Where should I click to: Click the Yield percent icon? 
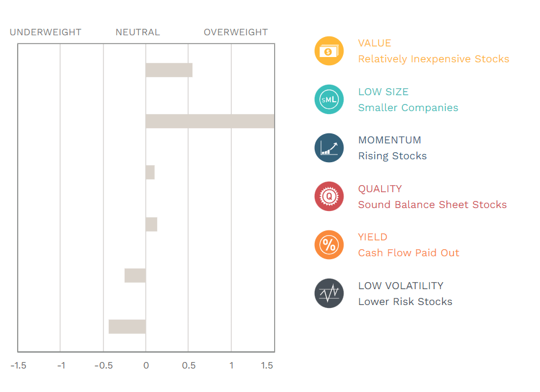(329, 245)
